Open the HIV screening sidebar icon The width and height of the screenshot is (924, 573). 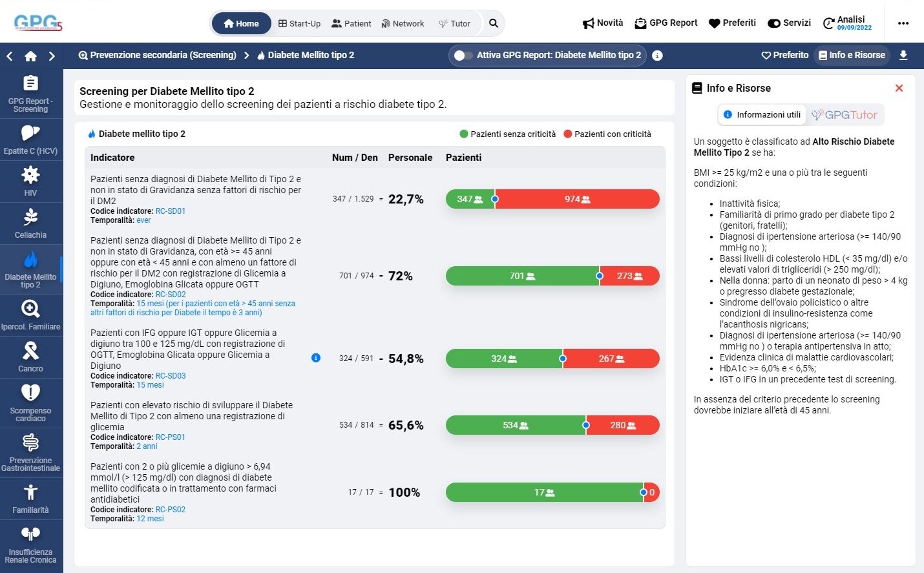point(30,182)
